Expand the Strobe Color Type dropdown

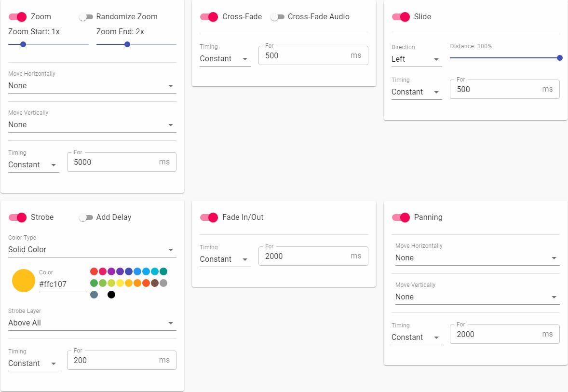pos(92,250)
